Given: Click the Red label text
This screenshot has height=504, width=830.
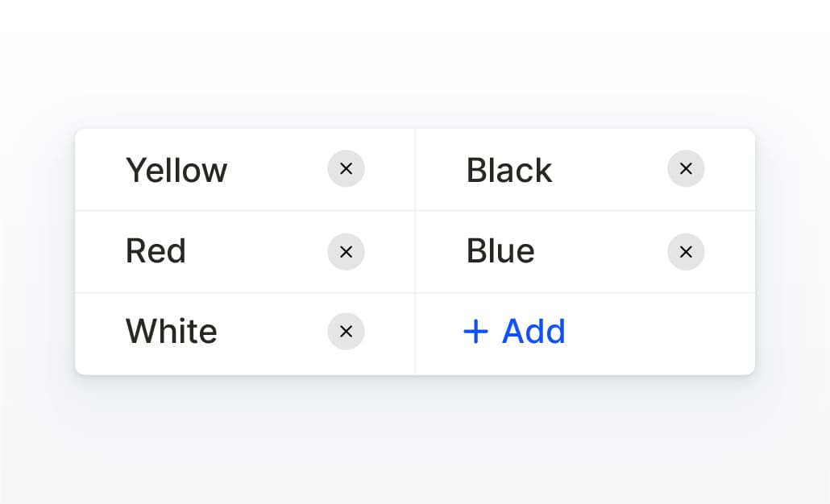Looking at the screenshot, I should pos(156,251).
